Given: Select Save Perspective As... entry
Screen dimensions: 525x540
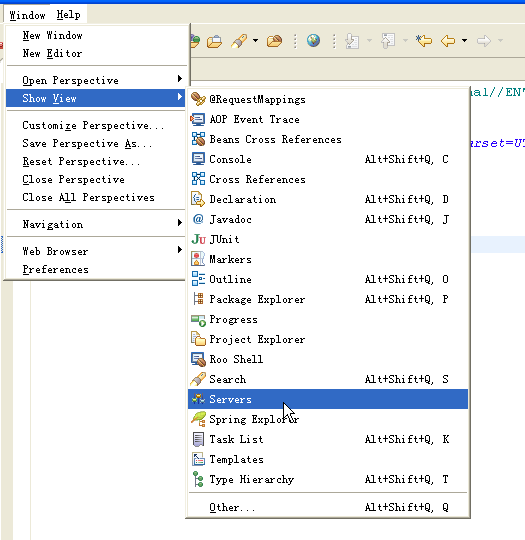Looking at the screenshot, I should pyautogui.click(x=96, y=143).
